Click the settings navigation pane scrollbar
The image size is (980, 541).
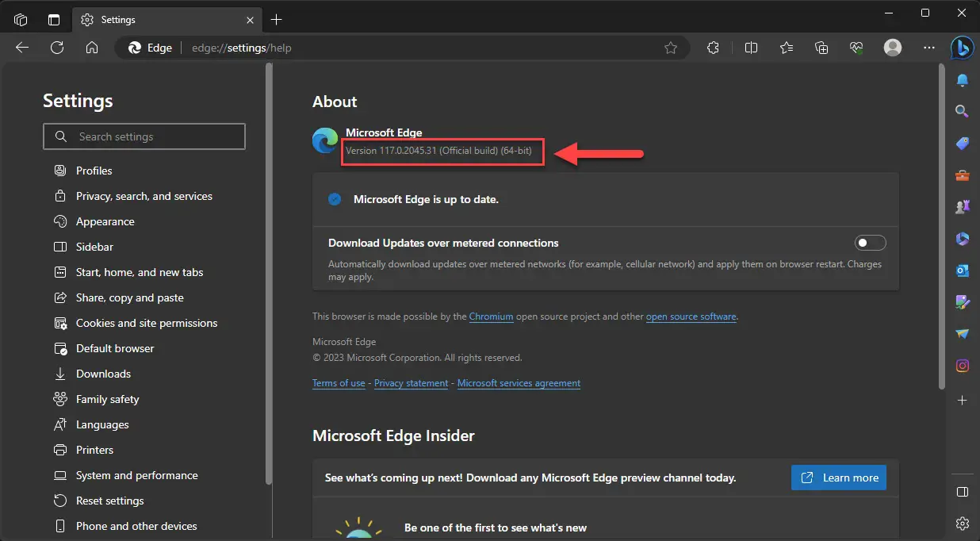click(269, 274)
